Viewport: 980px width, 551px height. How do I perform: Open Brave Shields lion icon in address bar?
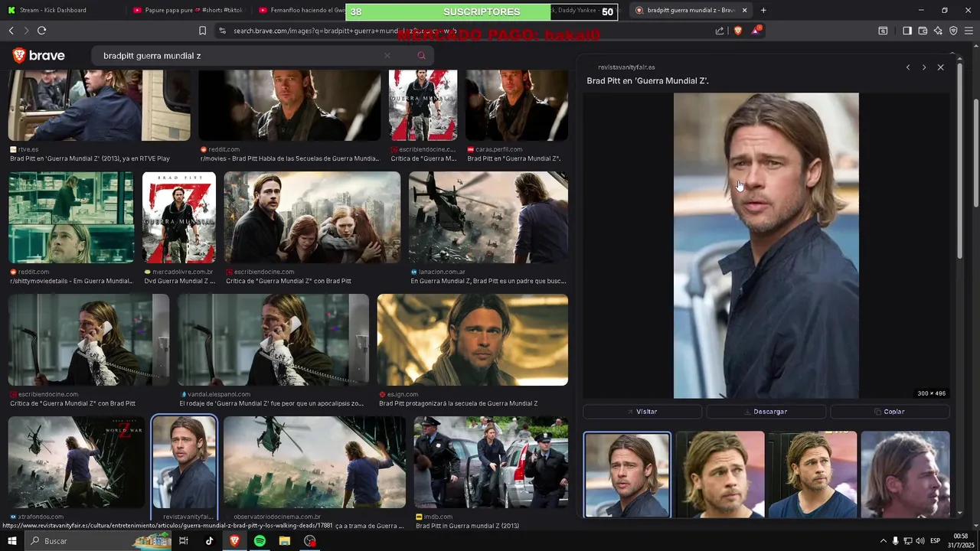pyautogui.click(x=738, y=31)
